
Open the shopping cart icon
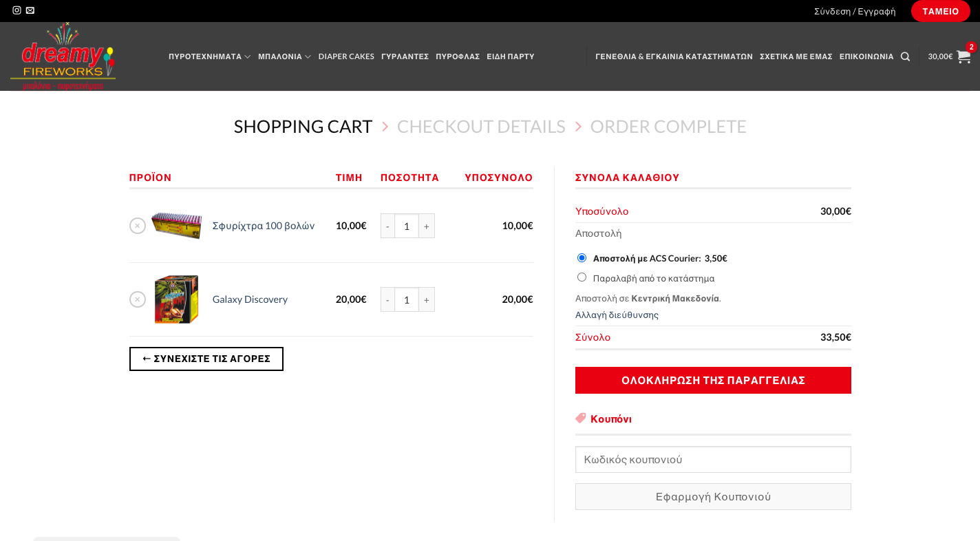click(963, 56)
